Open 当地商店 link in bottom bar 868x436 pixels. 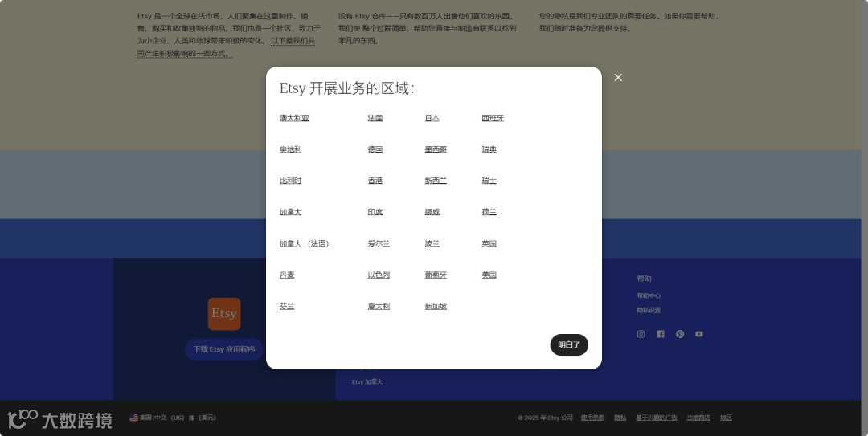pos(698,418)
